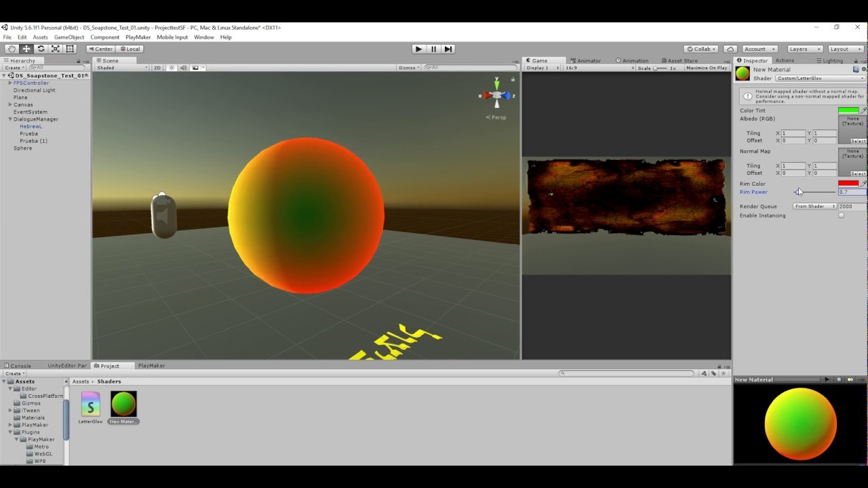Select the Rotate tool
The image size is (868, 488).
pyautogui.click(x=41, y=49)
